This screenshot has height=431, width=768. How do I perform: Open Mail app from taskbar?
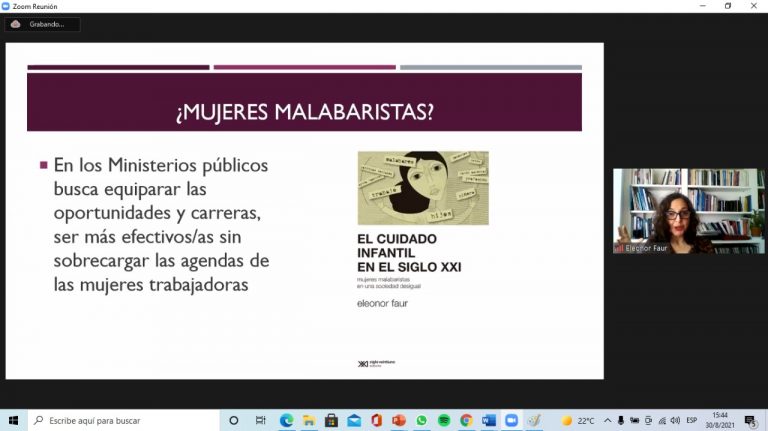[x=354, y=420]
